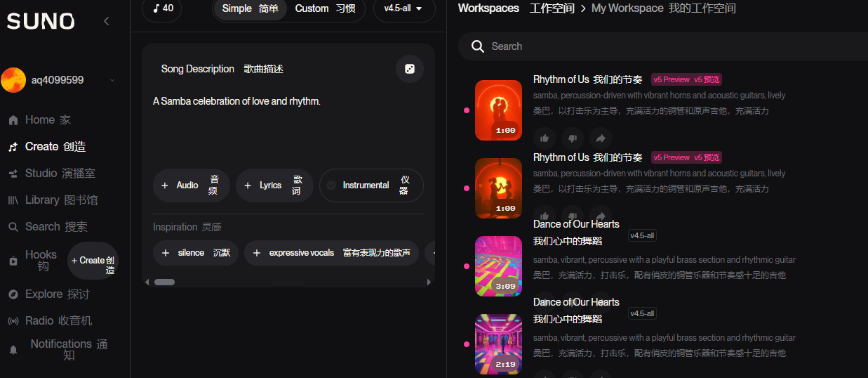
Task: Click the Search magnifier icon in the sidebar
Action: click(13, 227)
